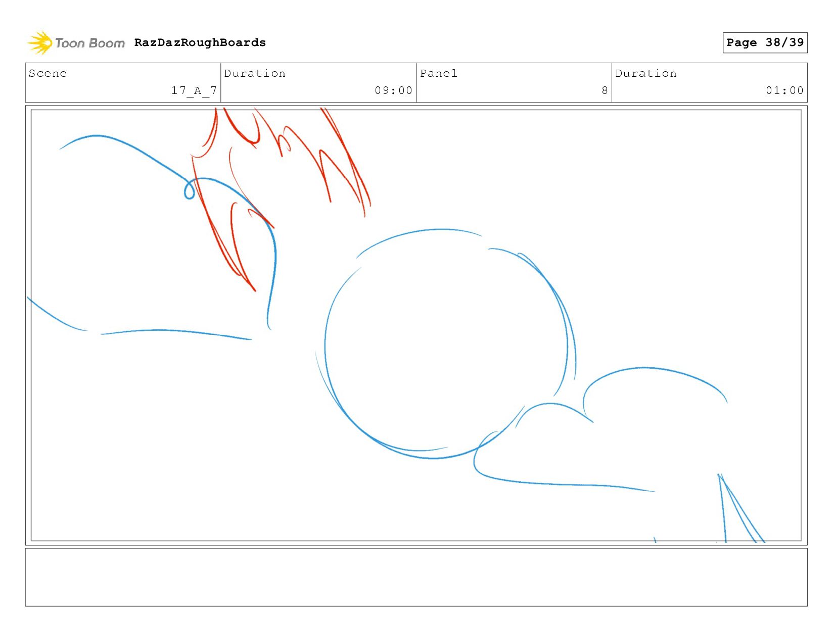The image size is (834, 644).
Task: Click the Toon Boom logo
Action: pos(76,43)
